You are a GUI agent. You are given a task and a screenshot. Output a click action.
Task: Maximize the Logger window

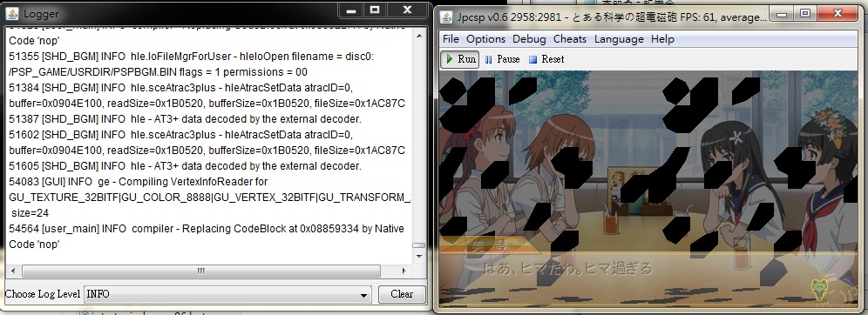(x=375, y=10)
